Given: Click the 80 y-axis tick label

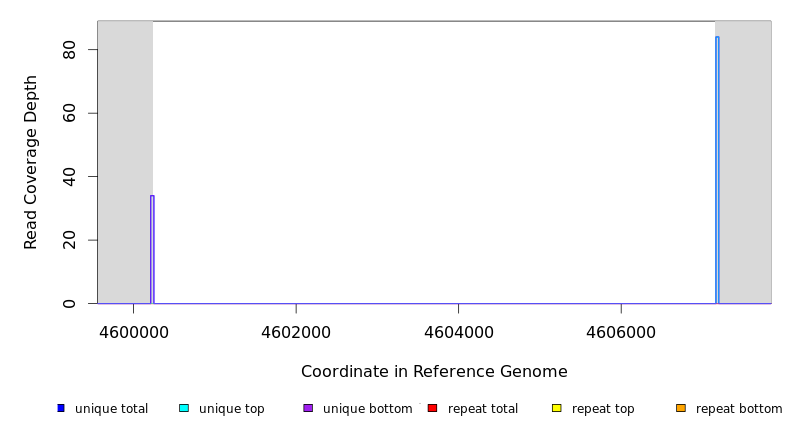Looking at the screenshot, I should (69, 50).
